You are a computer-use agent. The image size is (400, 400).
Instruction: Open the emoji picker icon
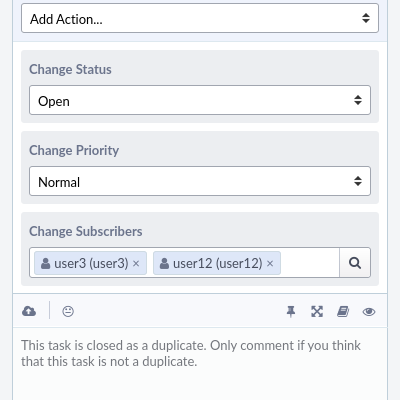(68, 311)
